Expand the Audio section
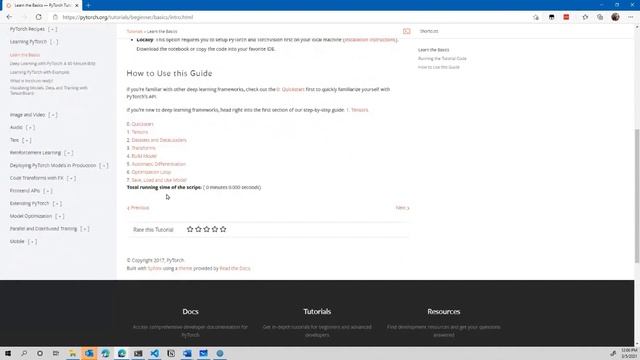This screenshot has height=360, width=640. pos(30,127)
